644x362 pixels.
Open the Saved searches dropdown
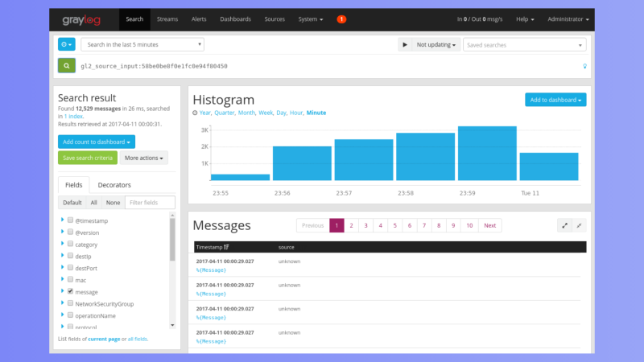(x=524, y=45)
